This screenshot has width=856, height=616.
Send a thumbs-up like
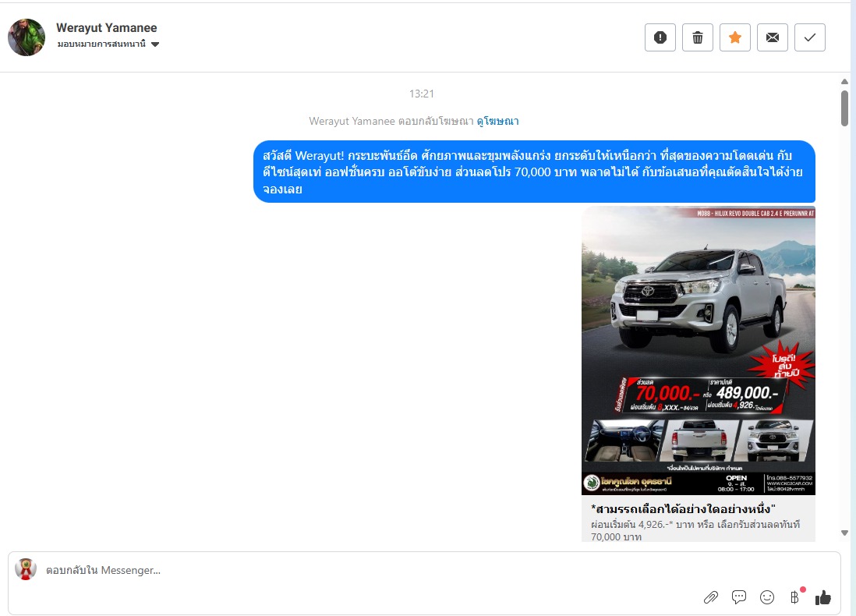pos(823,597)
